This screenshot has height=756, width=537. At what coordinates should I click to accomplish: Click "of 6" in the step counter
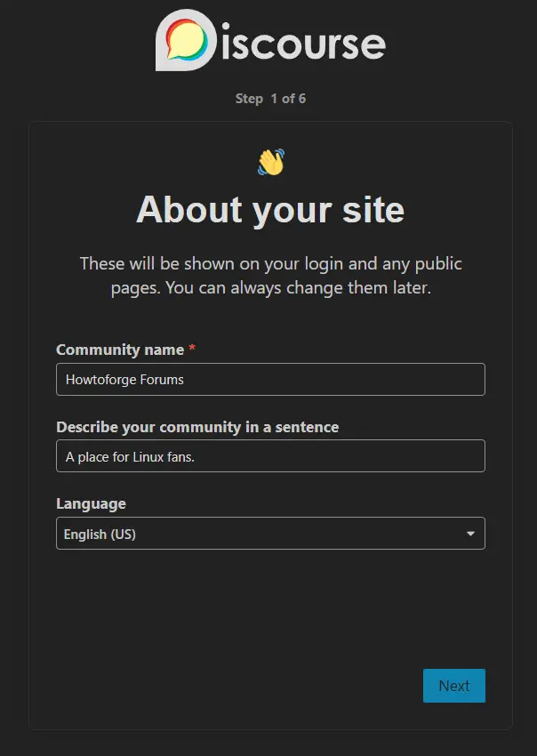293,98
